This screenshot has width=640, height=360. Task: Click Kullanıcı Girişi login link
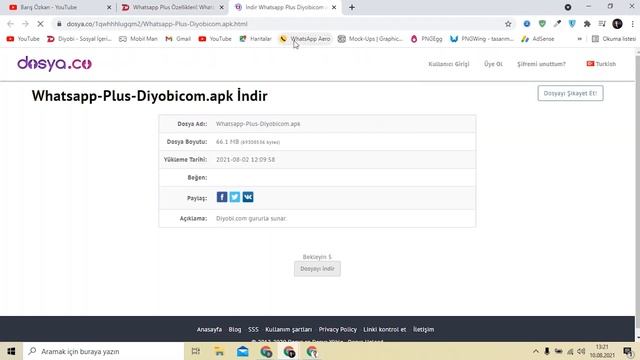(x=449, y=64)
